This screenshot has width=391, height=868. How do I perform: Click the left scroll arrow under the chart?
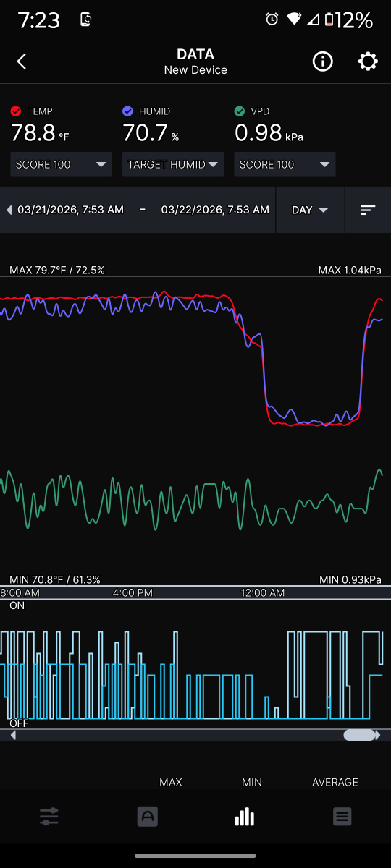coord(13,735)
